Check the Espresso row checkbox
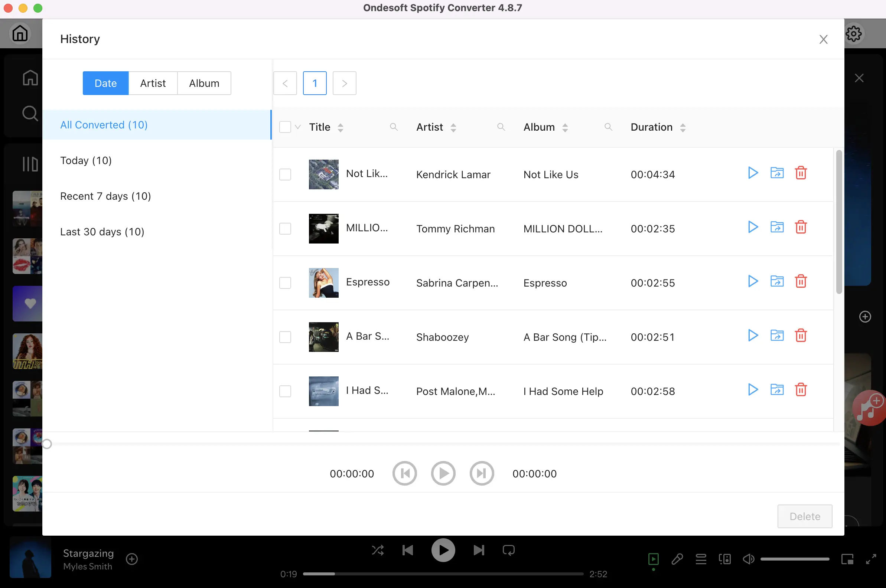 [285, 283]
